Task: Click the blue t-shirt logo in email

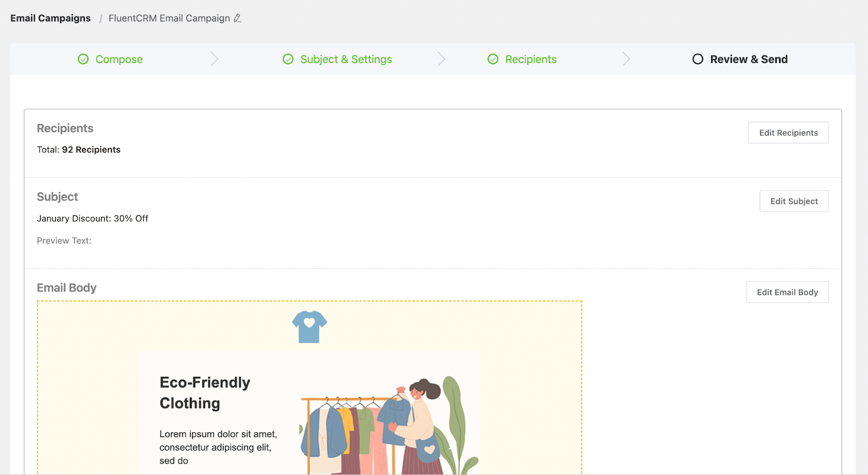Action: click(309, 326)
